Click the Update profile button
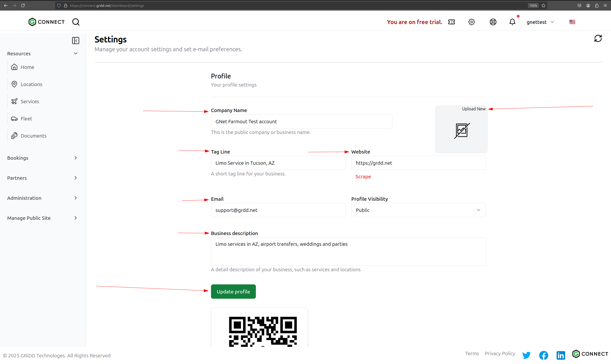 pyautogui.click(x=233, y=292)
